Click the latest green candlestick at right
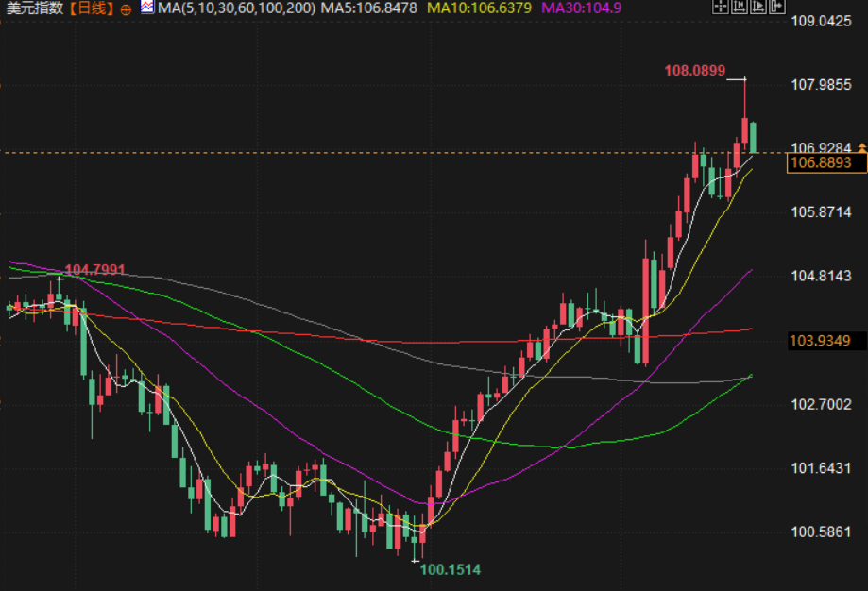The width and height of the screenshot is (868, 591). 753,137
